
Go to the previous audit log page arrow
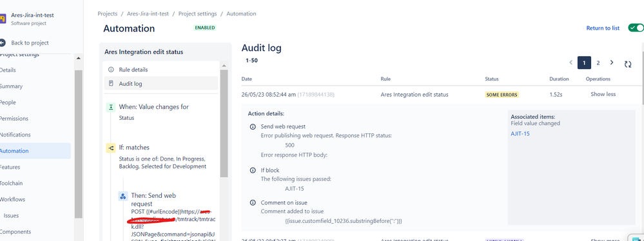[571, 63]
